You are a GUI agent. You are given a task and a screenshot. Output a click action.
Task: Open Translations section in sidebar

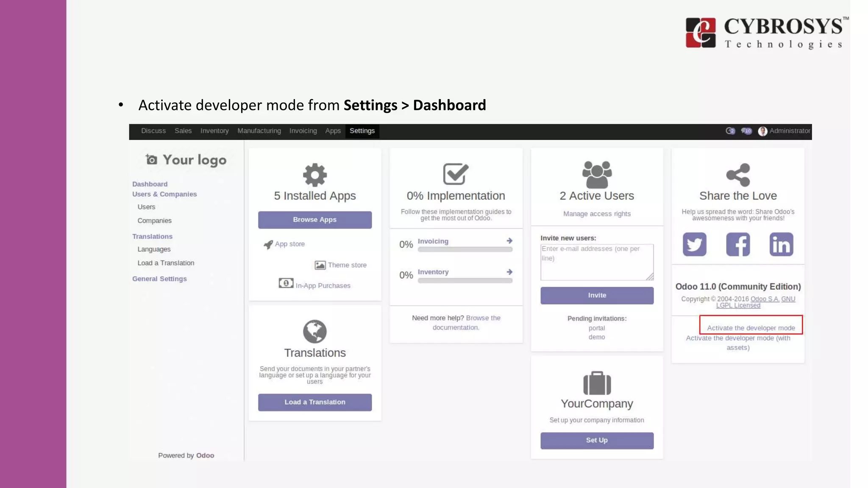point(152,236)
